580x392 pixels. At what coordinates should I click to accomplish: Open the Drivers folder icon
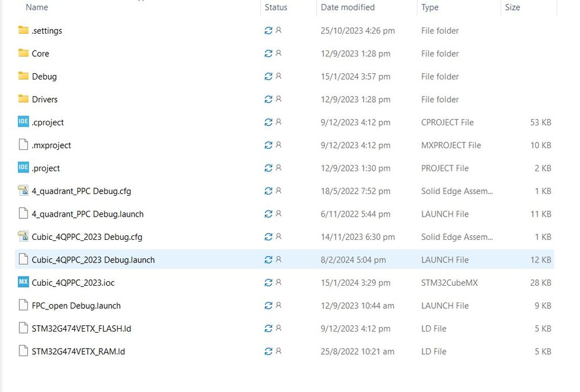click(x=23, y=99)
